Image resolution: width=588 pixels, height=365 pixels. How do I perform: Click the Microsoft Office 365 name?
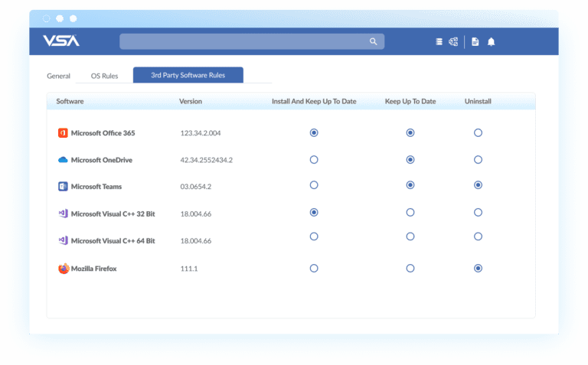pyautogui.click(x=103, y=133)
